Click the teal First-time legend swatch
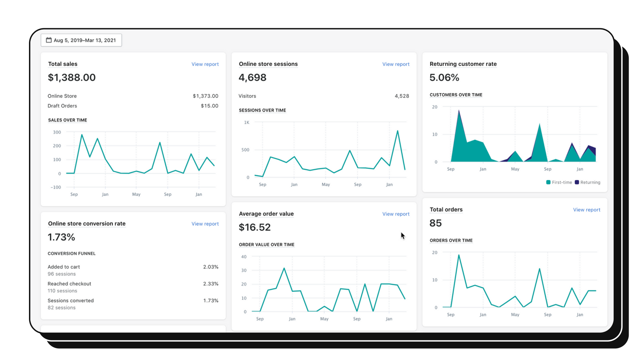The height and width of the screenshot is (362, 644). pos(548,182)
